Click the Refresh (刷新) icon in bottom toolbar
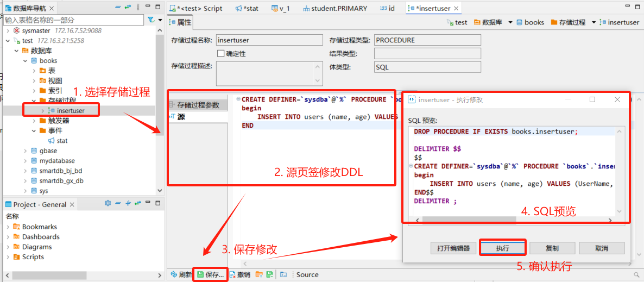644x282 pixels. (x=174, y=275)
